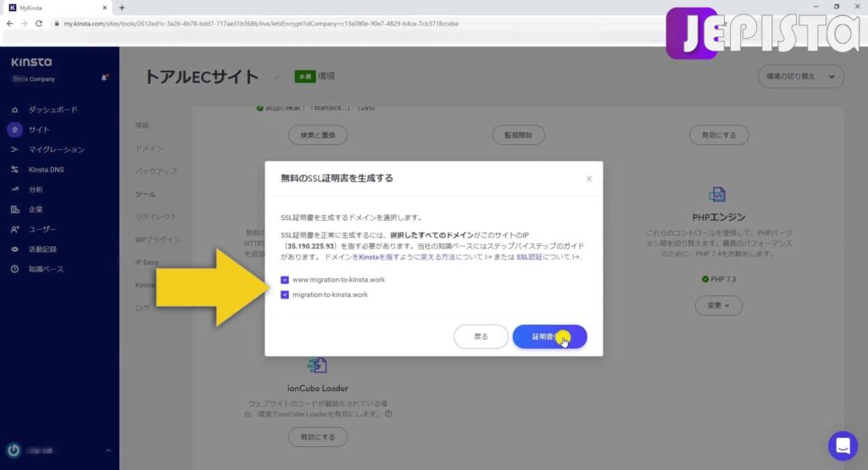Close the SSL certificate dialog
868x470 pixels.
point(589,178)
